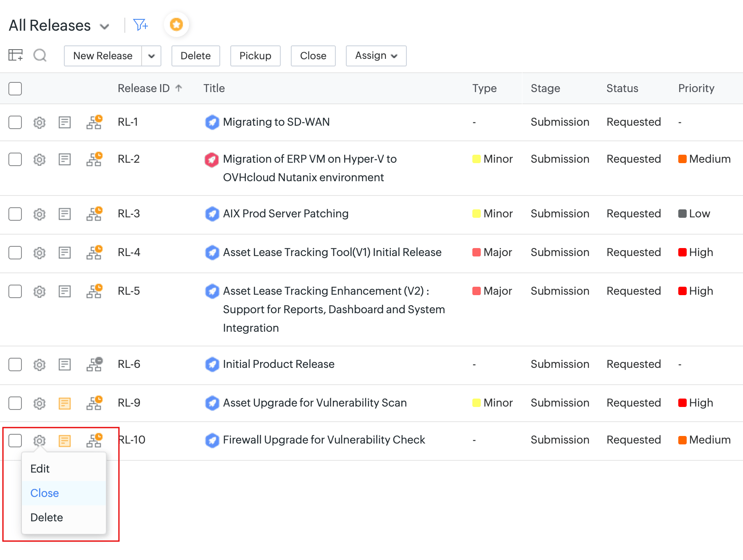
Task: Click the orange star favorite icon
Action: 177,24
